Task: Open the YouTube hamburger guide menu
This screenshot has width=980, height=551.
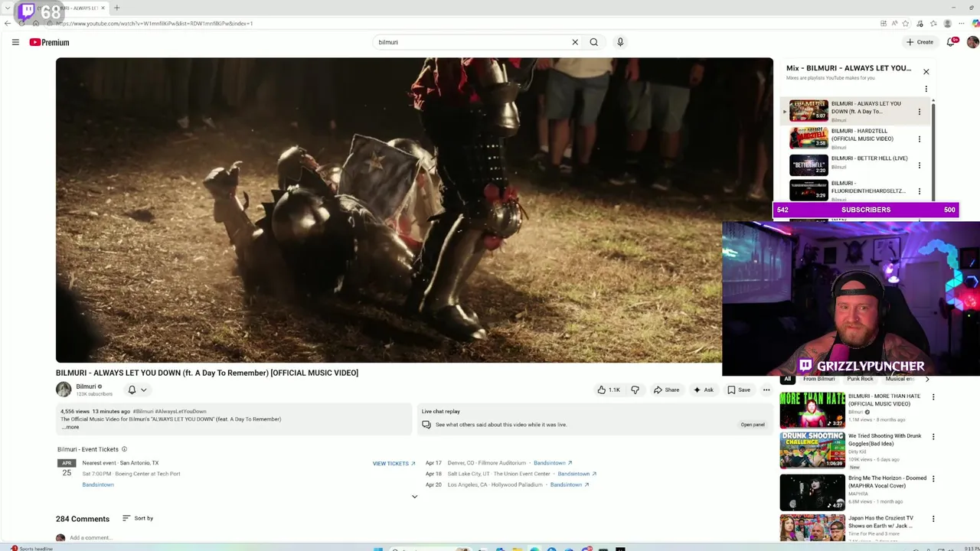Action: pyautogui.click(x=15, y=42)
